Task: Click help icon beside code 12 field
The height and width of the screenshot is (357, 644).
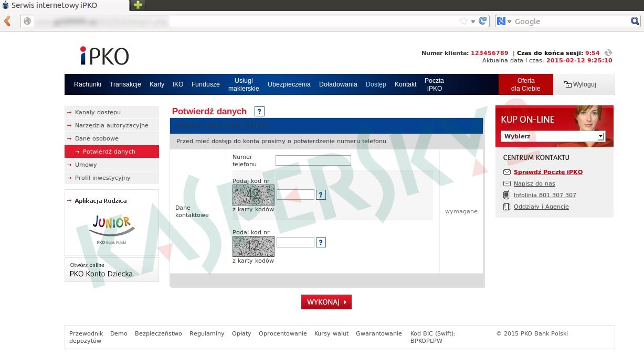Action: 321,242
